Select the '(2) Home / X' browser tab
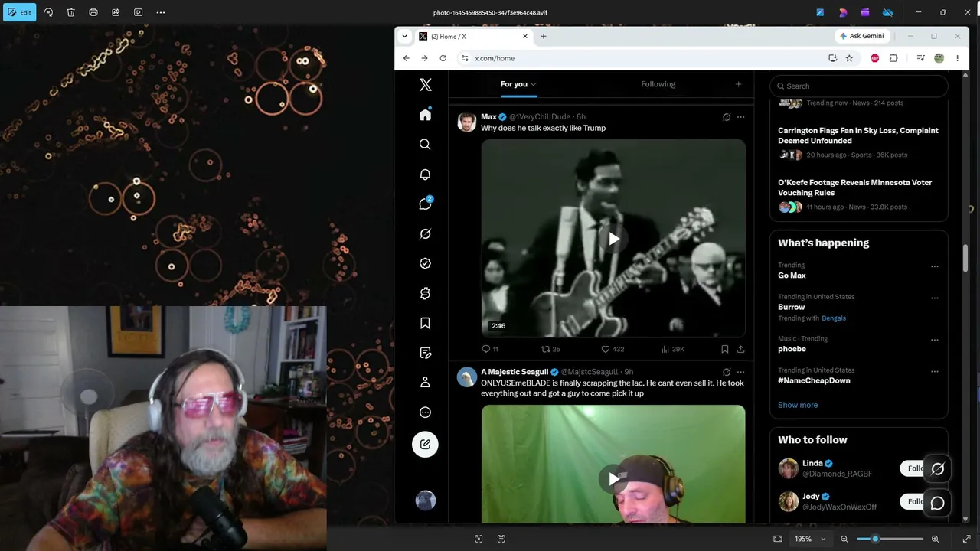The height and width of the screenshot is (551, 980). (x=473, y=36)
